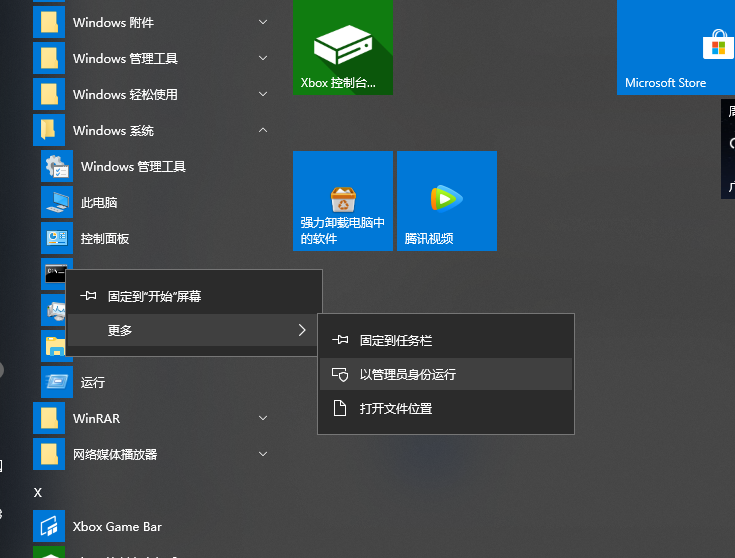Open the Xbox Game Bar icon
The image size is (735, 558).
[49, 526]
